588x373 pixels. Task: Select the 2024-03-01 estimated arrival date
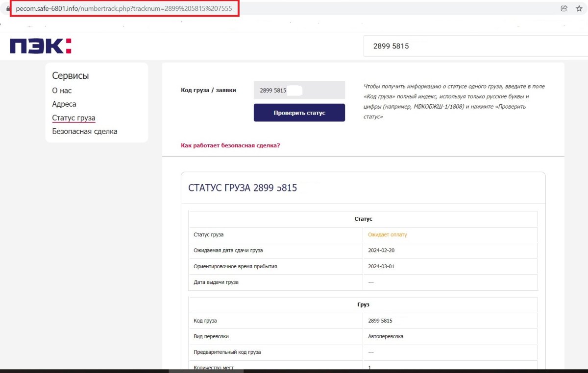click(x=381, y=266)
